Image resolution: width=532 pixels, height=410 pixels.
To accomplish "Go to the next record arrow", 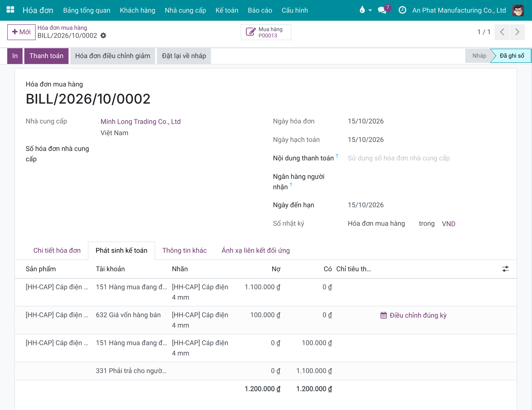I will coord(517,32).
